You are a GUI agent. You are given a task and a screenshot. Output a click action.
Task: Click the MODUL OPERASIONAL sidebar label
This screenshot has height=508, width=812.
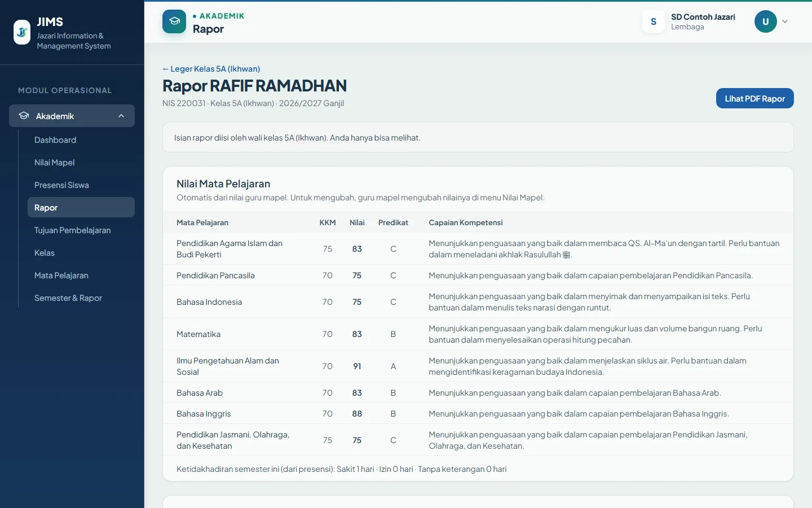[65, 90]
